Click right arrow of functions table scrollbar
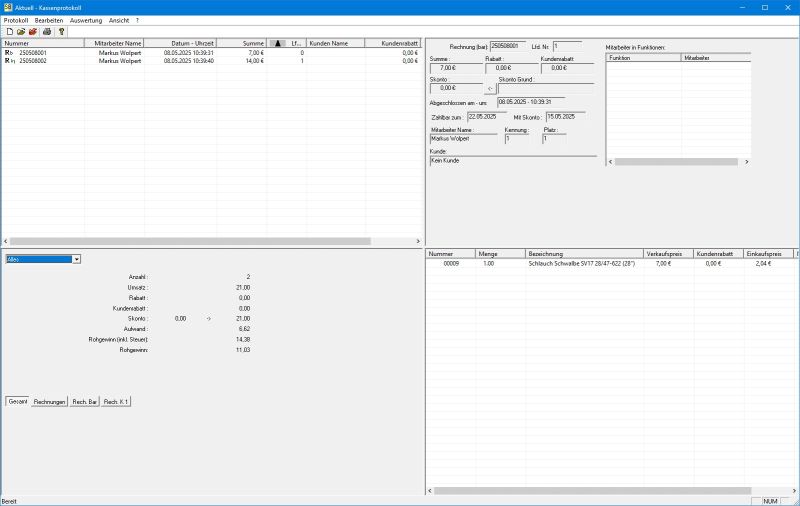800x506 pixels. (746, 162)
